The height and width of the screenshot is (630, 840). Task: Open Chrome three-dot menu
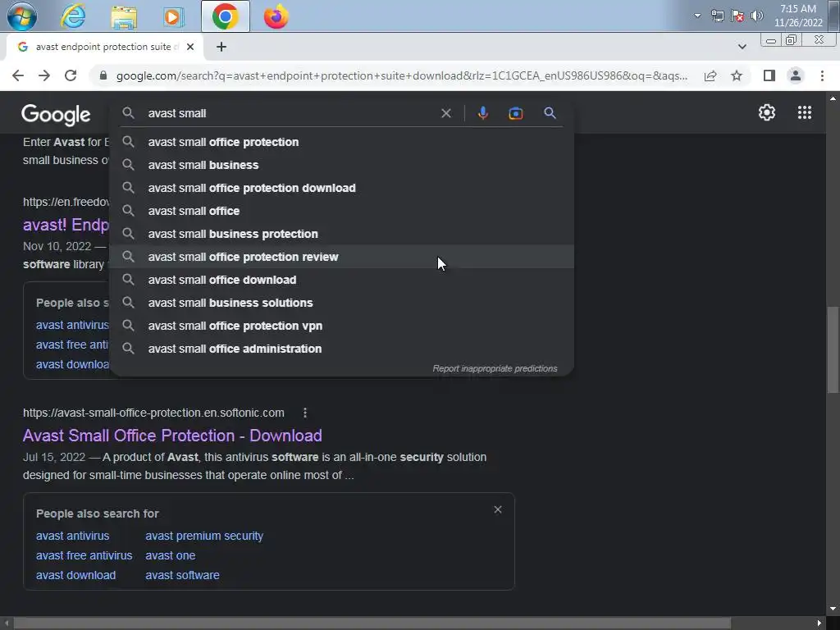click(x=822, y=75)
